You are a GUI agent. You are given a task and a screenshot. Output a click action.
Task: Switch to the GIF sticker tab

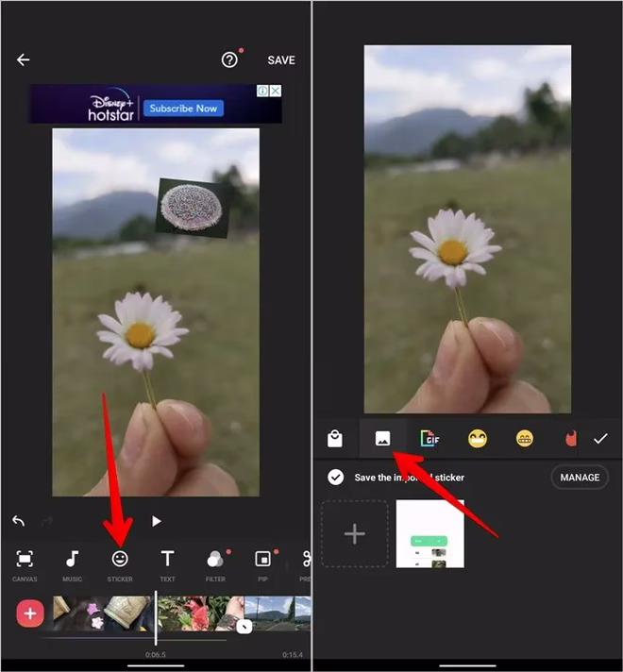coord(430,439)
